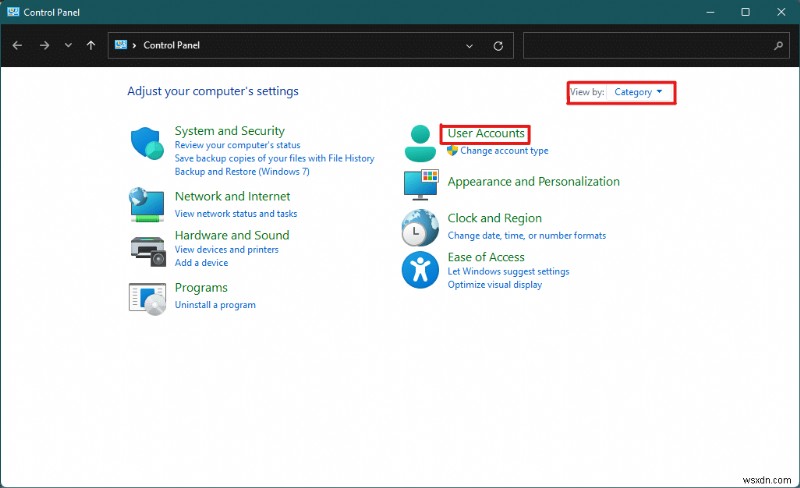
Task: Open Appearance and Personalization monitor icon
Action: 420,183
